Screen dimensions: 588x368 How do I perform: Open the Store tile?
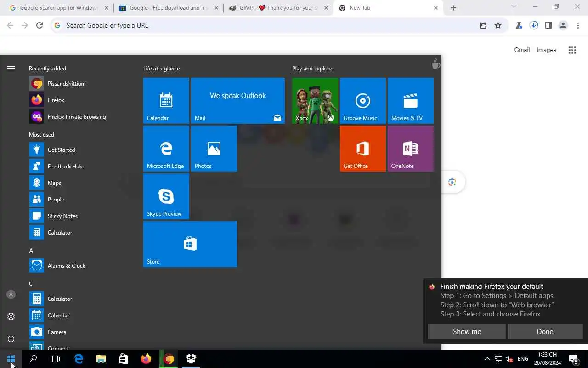click(x=190, y=244)
